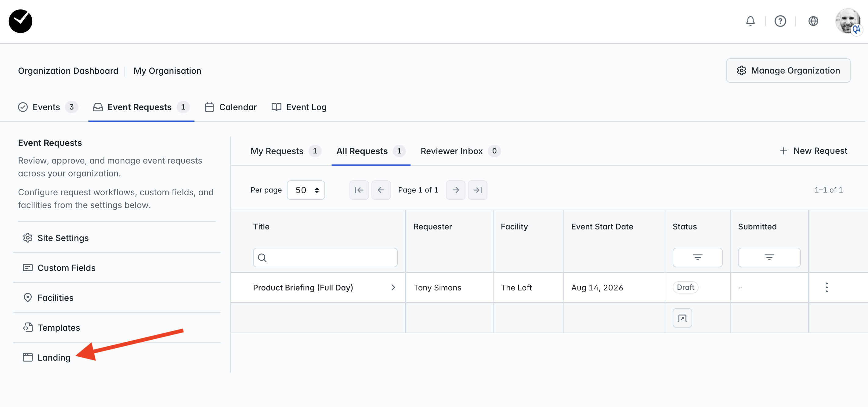868x407 pixels.
Task: Focus the Title search field
Action: pos(325,258)
